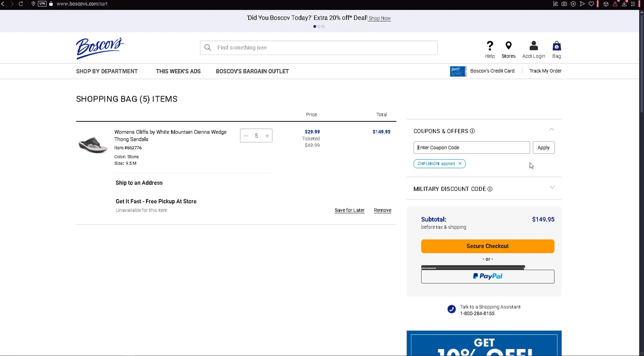Open browser extensions cube icon
The image size is (644, 356).
click(606, 4)
